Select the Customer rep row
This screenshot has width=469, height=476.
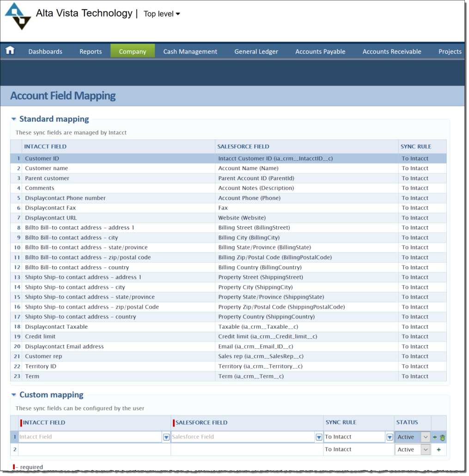coord(228,356)
